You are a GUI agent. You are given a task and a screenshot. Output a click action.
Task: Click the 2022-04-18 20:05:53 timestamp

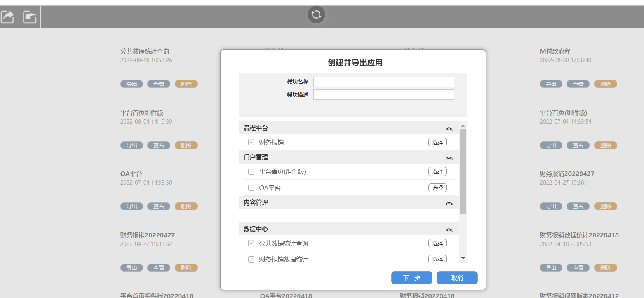pos(566,244)
